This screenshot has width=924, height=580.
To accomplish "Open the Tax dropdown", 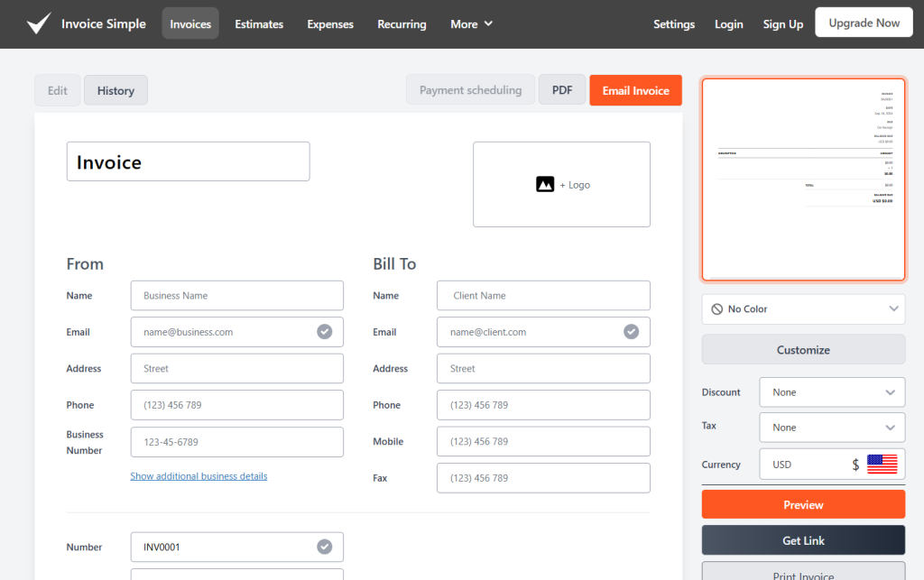I will click(832, 428).
